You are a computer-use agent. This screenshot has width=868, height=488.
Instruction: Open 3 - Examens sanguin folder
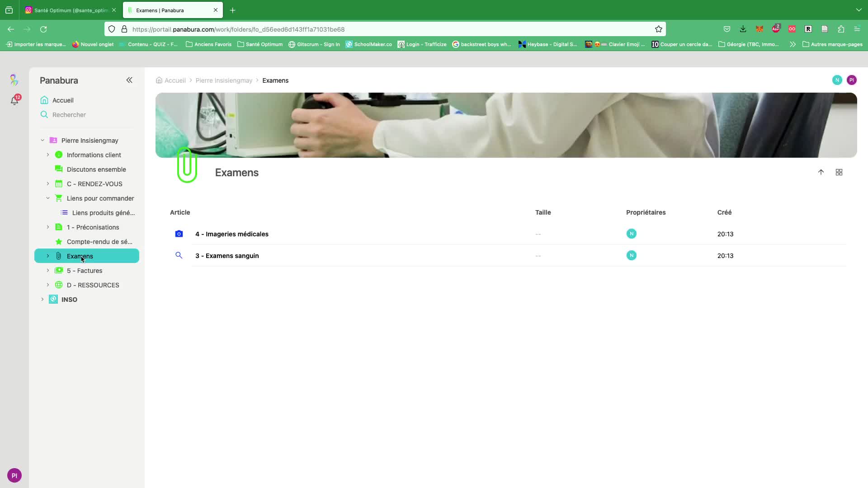click(227, 256)
